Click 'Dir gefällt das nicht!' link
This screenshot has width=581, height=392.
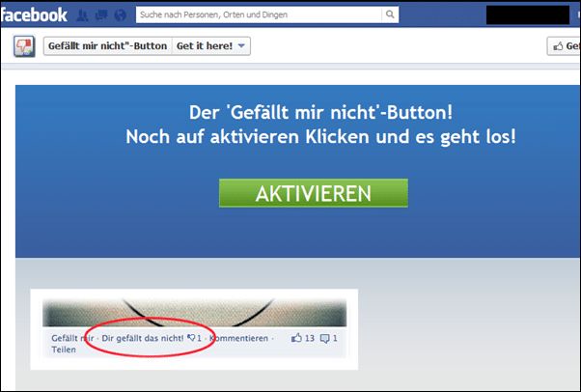click(x=142, y=338)
